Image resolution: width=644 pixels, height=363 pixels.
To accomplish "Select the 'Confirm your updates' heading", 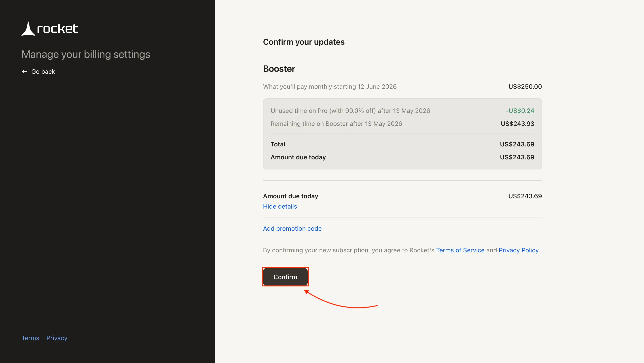I will coord(304,42).
